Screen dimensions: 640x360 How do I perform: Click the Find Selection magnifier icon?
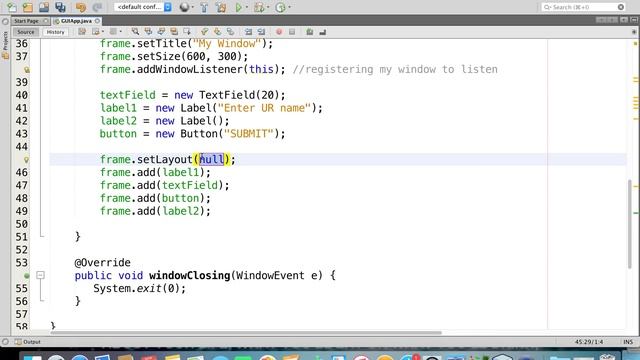(135, 32)
